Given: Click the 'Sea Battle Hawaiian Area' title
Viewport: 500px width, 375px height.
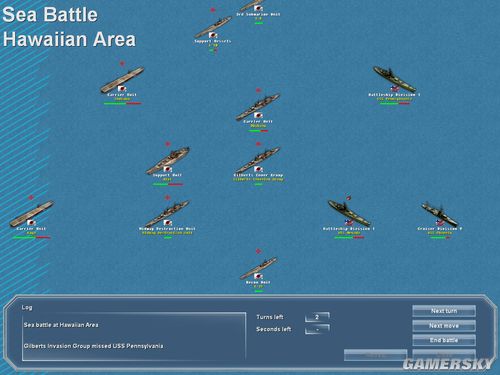Looking at the screenshot, I should pos(69,27).
